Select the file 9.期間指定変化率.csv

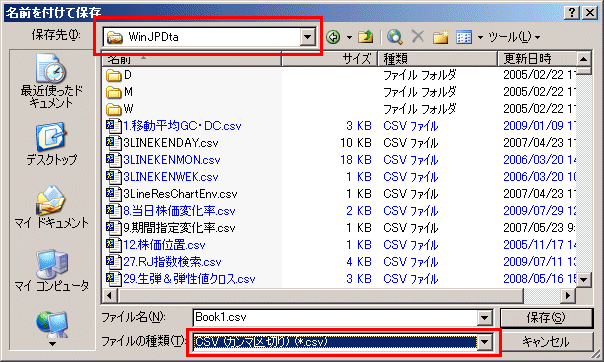171,228
